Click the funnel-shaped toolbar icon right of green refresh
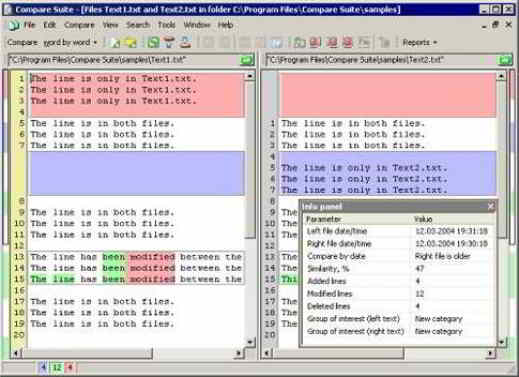The image size is (519, 377). pyautogui.click(x=169, y=43)
